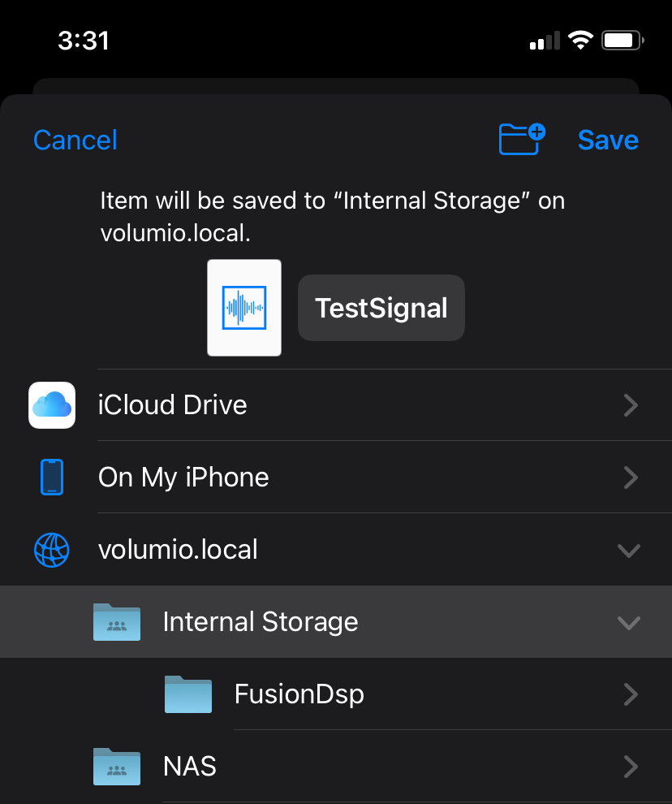Edit the TestSignal file name field

381,308
